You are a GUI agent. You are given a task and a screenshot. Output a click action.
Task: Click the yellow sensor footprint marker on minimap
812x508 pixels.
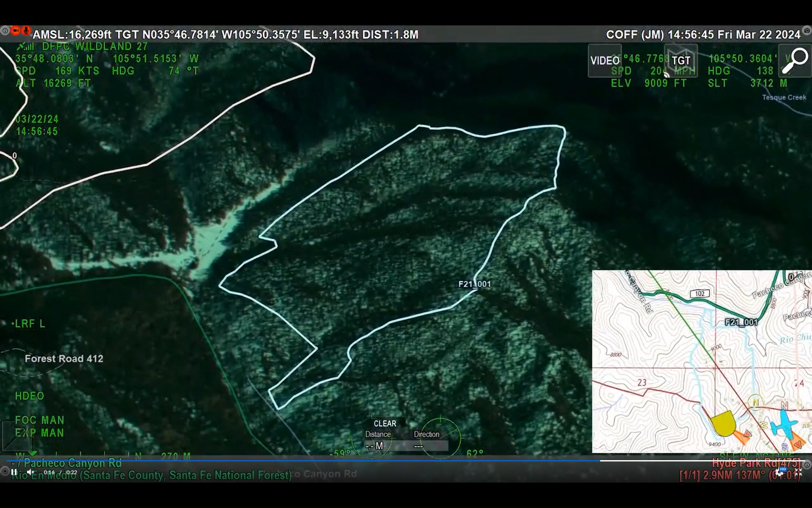point(723,423)
